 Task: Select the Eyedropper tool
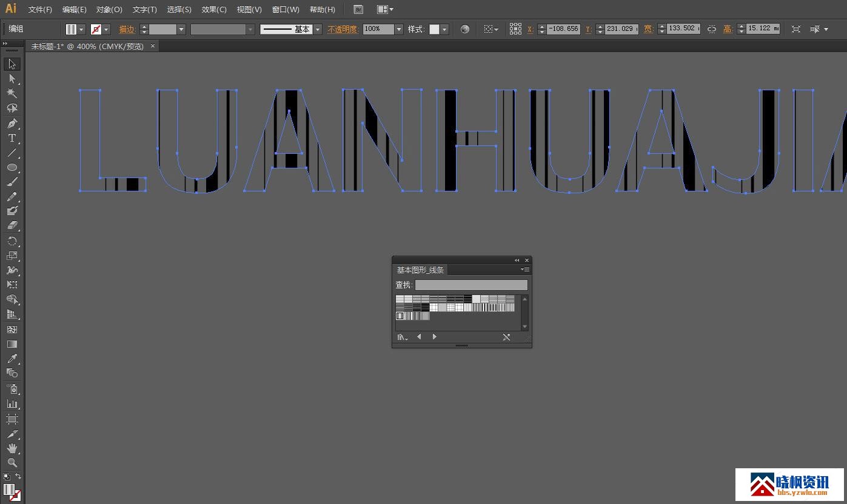(12, 359)
